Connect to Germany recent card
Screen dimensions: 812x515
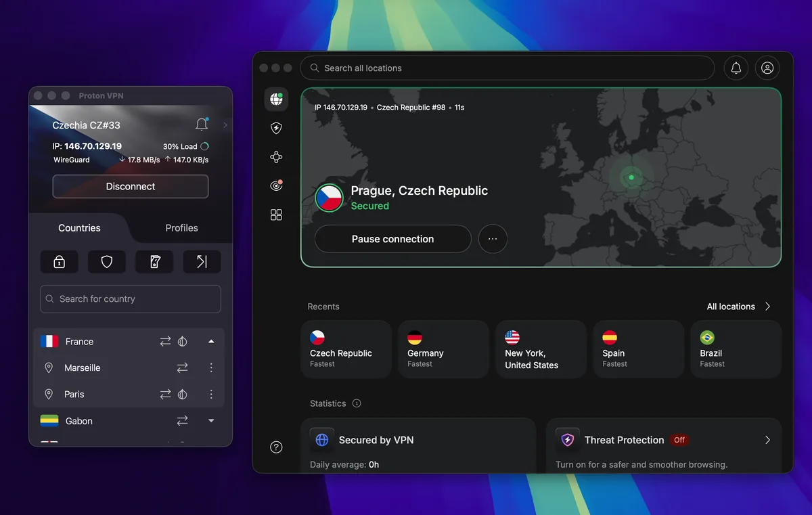pos(443,349)
